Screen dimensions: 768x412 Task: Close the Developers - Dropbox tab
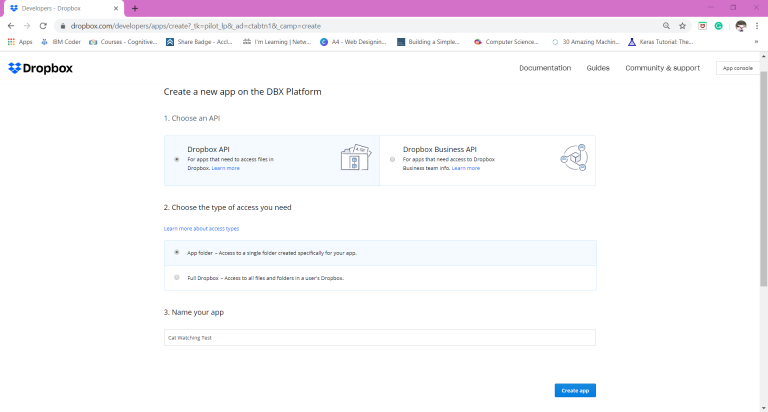116,8
